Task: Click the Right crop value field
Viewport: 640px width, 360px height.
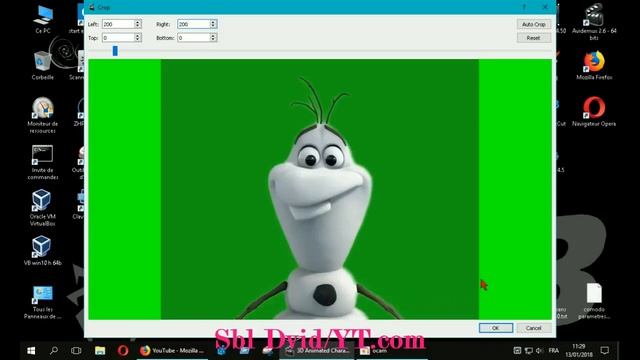Action: (193, 24)
